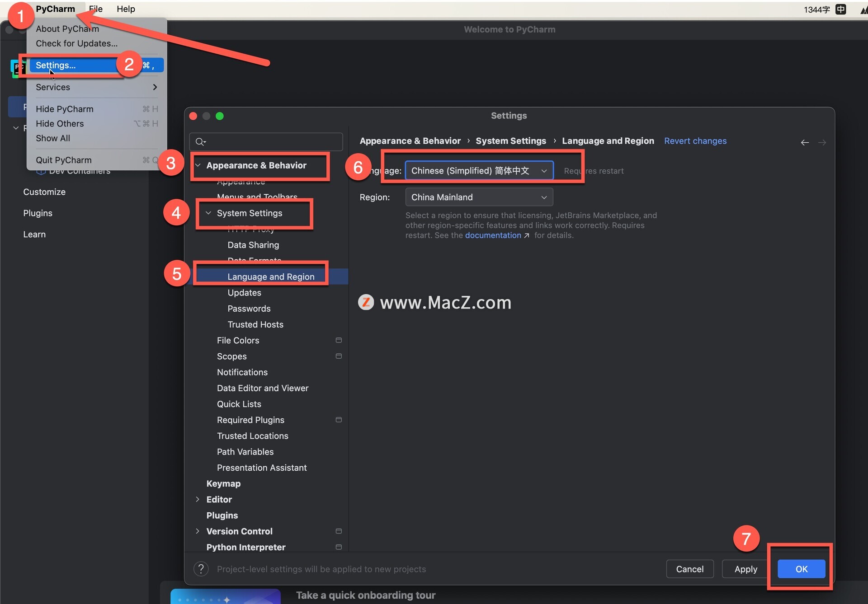Select Updates in settings tree
Screen dimensions: 868x604
click(244, 293)
